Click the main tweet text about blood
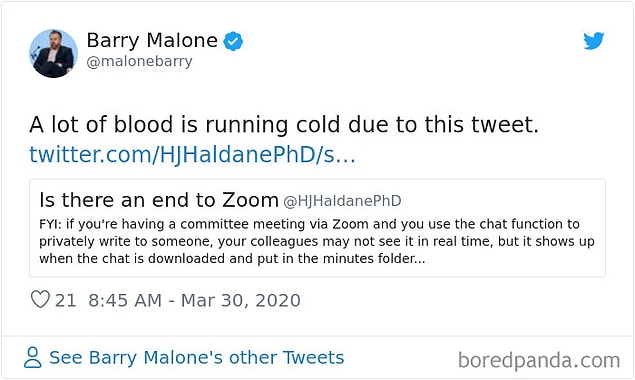Viewport: 635px width, 380px height. [x=284, y=124]
